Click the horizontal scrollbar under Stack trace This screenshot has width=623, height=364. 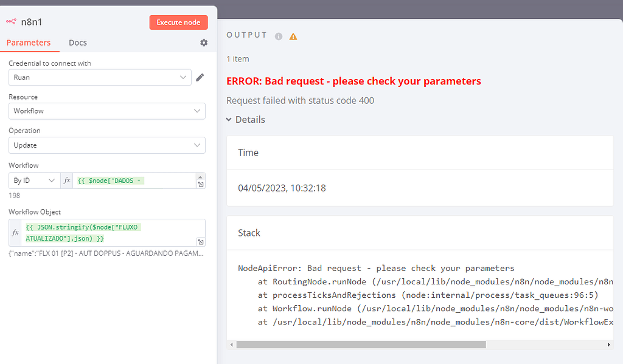(361, 345)
